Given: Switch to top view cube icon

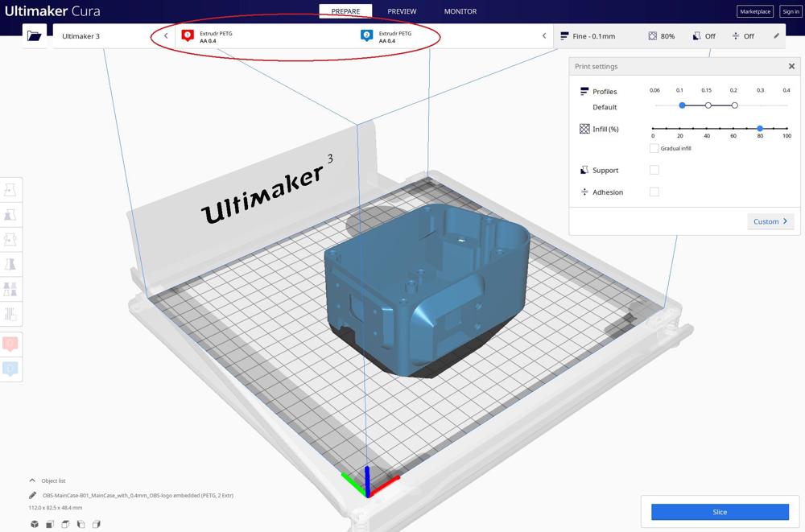Looking at the screenshot, I should coord(65,524).
